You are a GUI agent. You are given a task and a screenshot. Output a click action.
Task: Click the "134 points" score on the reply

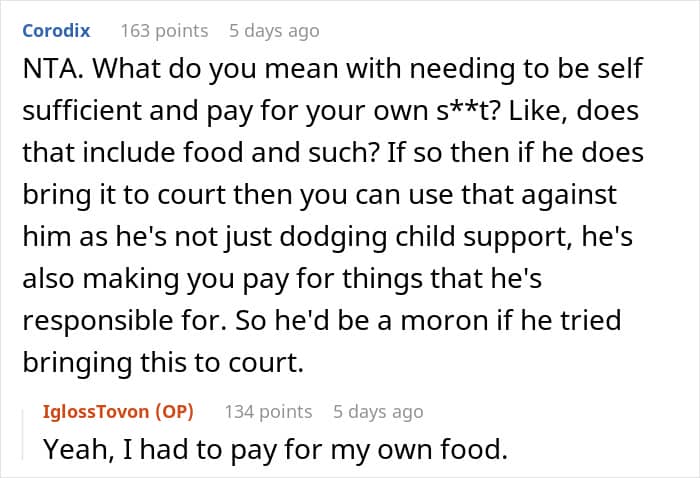click(268, 411)
